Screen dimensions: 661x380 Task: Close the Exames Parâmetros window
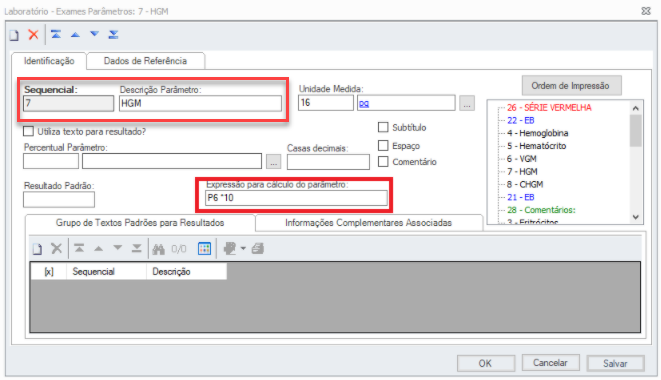[x=646, y=11]
